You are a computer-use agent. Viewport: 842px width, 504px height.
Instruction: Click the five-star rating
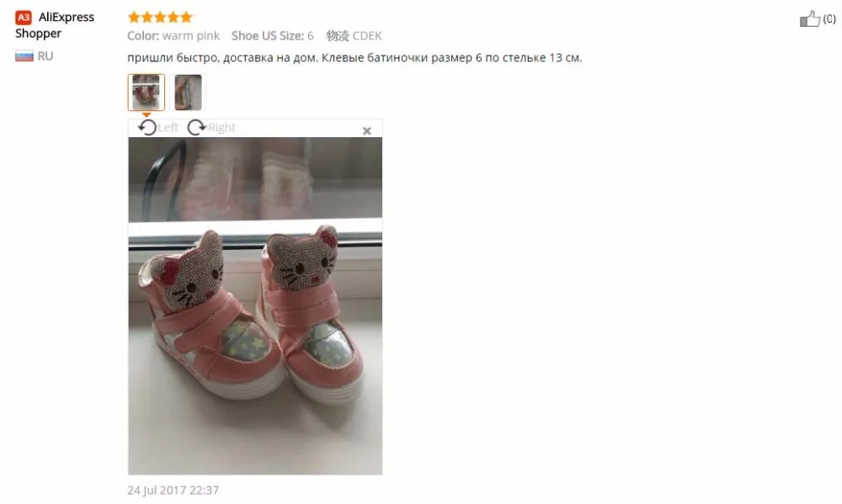(x=160, y=17)
